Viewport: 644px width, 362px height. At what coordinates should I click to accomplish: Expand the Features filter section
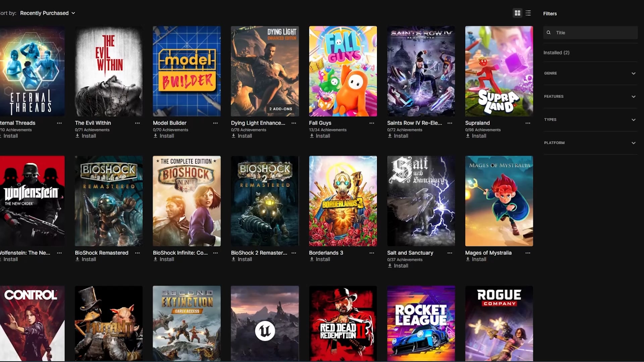[590, 97]
